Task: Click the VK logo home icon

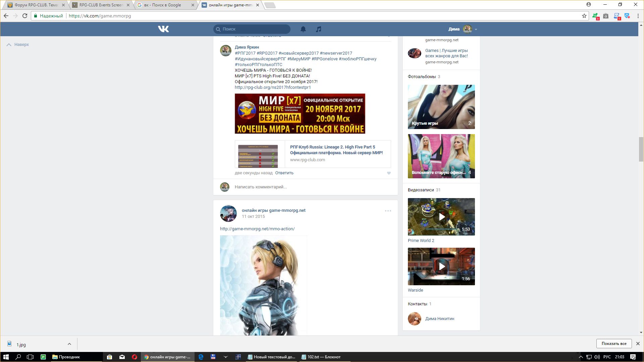Action: 163,29
